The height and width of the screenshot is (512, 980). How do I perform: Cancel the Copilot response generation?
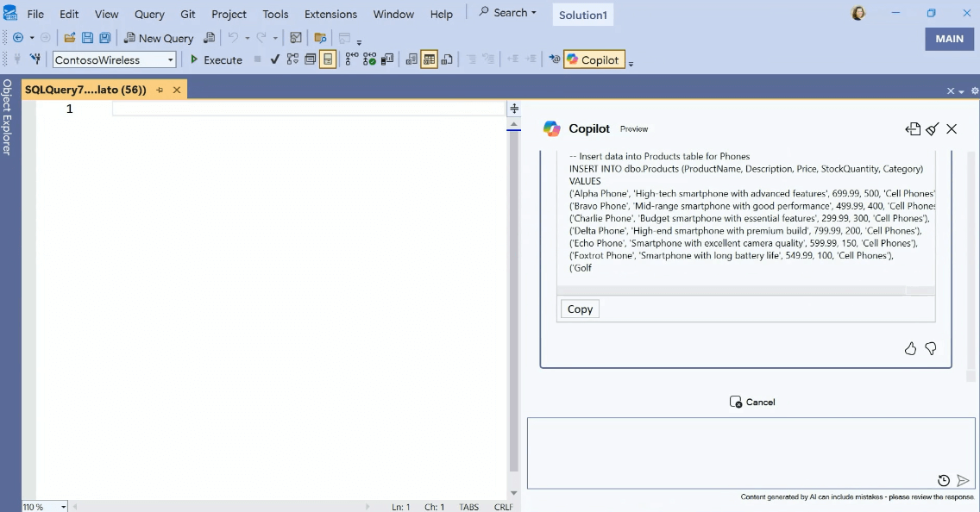click(x=752, y=402)
